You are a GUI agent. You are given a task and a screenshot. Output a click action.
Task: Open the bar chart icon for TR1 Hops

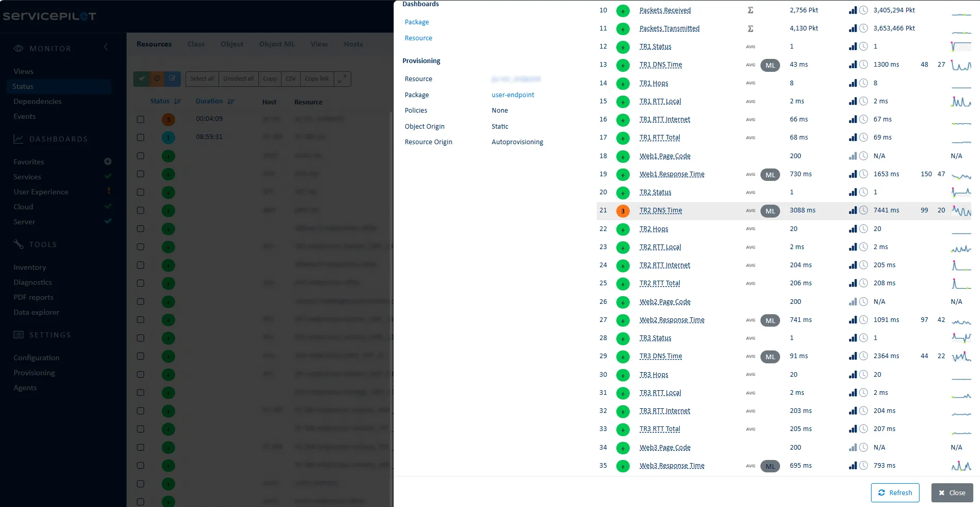[852, 83]
